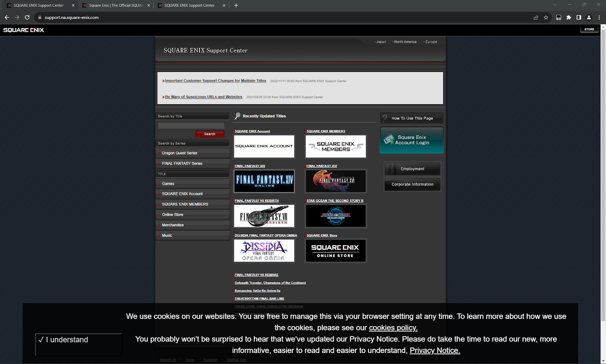
Task: Open the Employment button
Action: (412, 169)
